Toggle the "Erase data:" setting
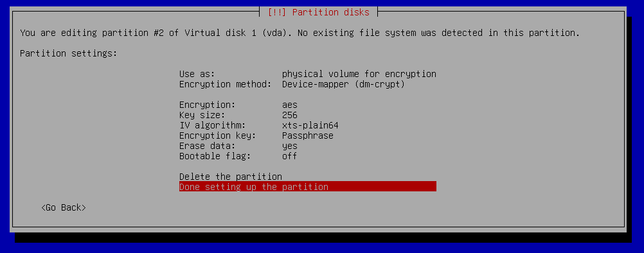 208,146
